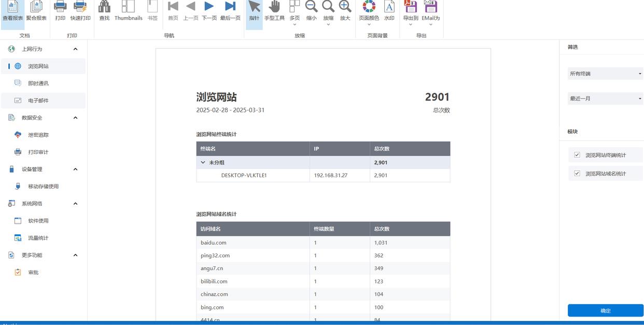Click the 2901 total count

point(437,97)
